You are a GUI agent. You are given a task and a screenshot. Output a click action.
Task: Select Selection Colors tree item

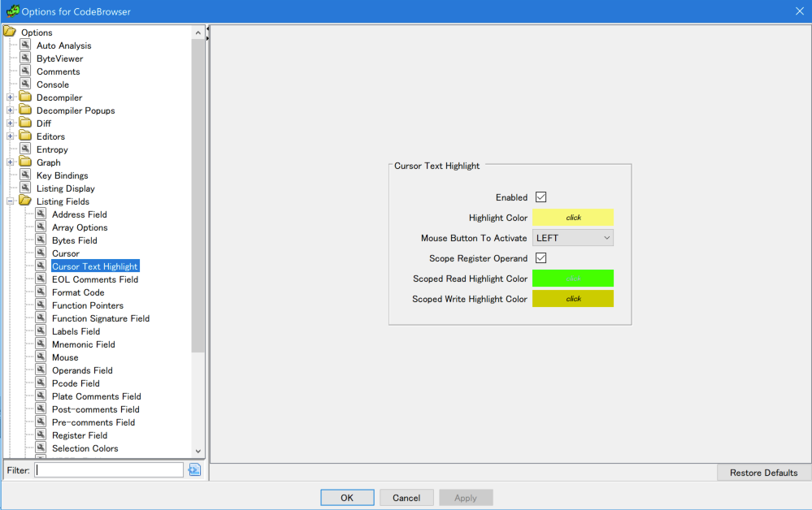[x=85, y=448]
